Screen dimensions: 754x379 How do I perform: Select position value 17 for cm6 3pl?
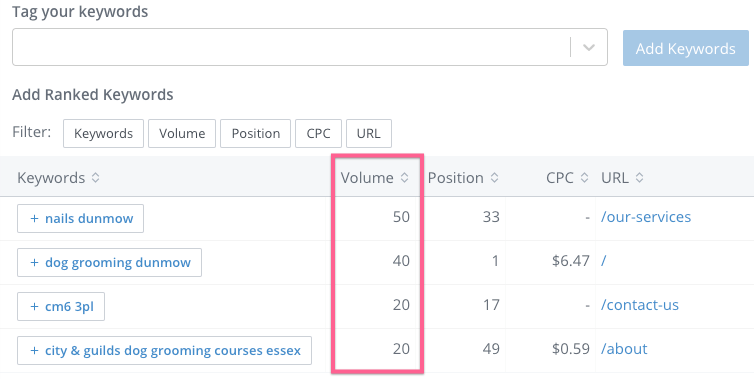point(491,305)
